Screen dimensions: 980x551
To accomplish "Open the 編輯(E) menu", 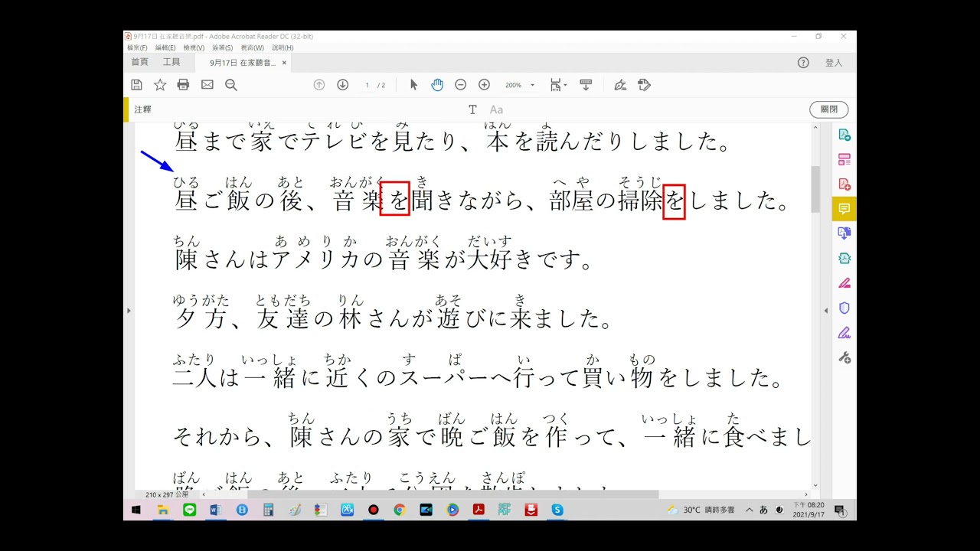I will point(165,47).
